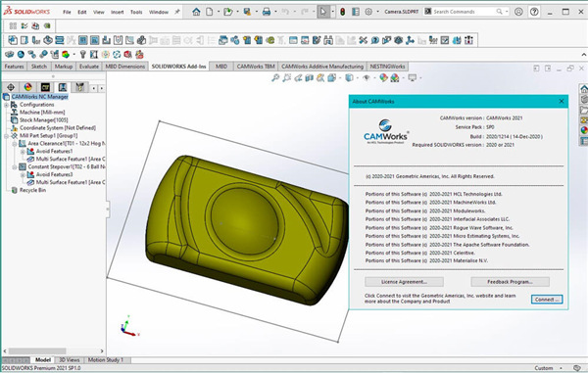The image size is (588, 373).
Task: Click the Search Commands input field
Action: tap(465, 12)
